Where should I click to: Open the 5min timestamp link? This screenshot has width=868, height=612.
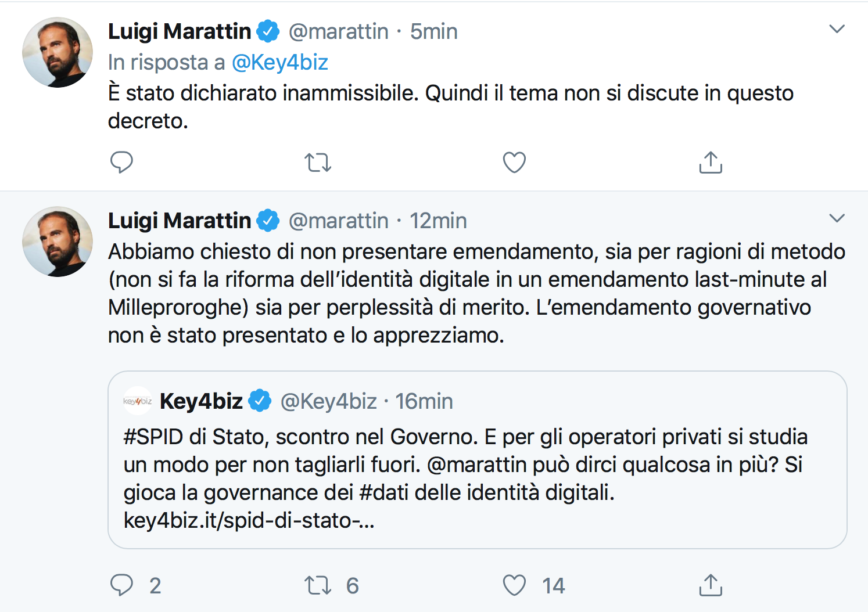point(433,31)
